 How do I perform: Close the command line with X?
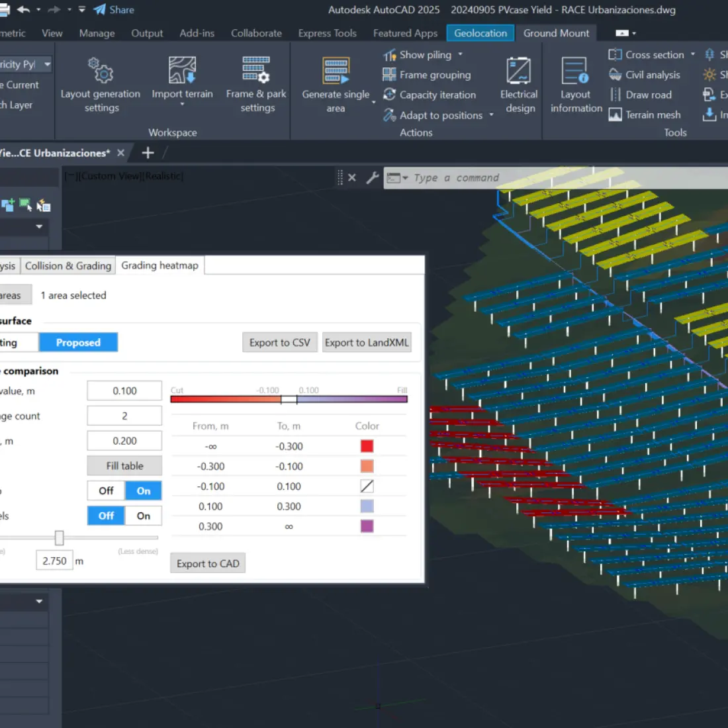352,178
